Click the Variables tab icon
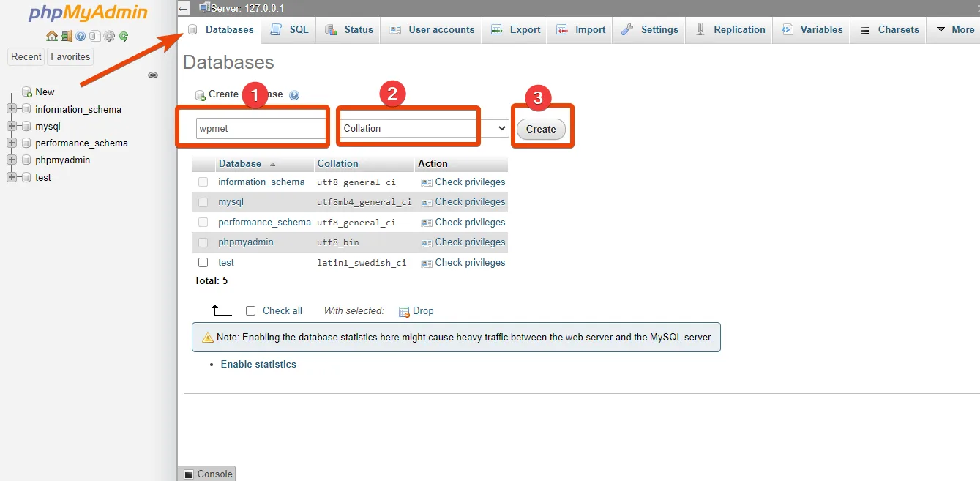 click(x=787, y=30)
